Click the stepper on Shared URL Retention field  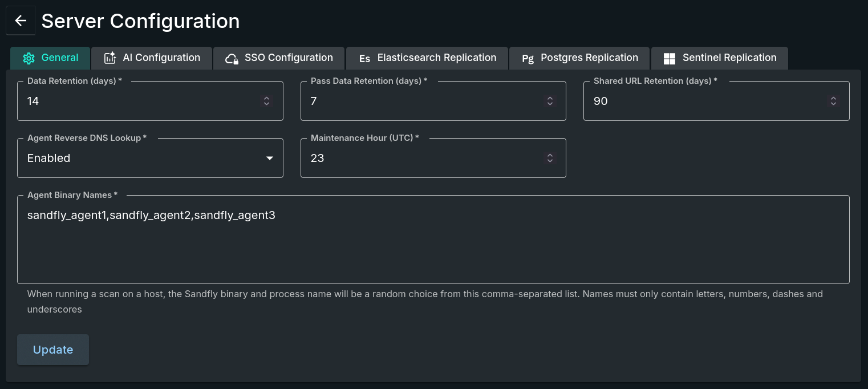coord(833,100)
